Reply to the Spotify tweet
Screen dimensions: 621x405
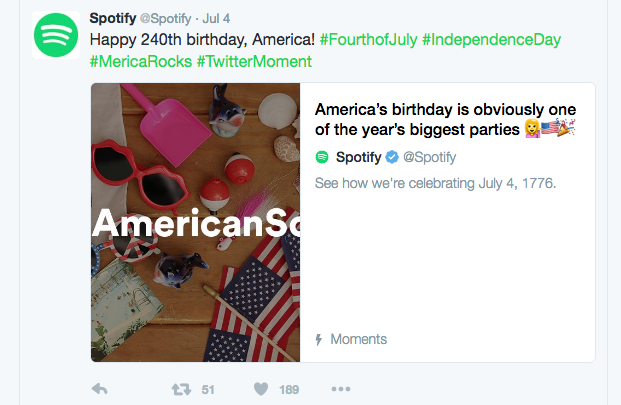click(x=99, y=389)
